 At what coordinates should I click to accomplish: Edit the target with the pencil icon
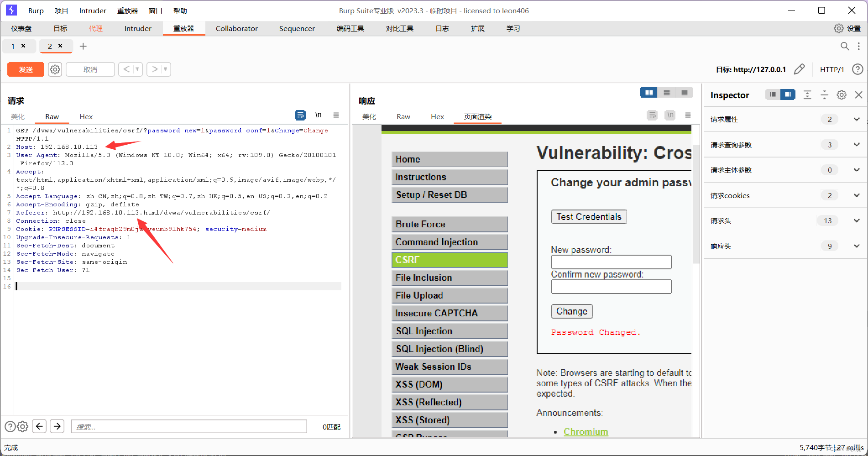pos(800,69)
